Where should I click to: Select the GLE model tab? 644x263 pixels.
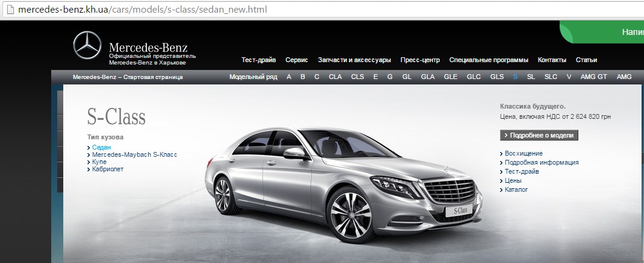coord(451,77)
